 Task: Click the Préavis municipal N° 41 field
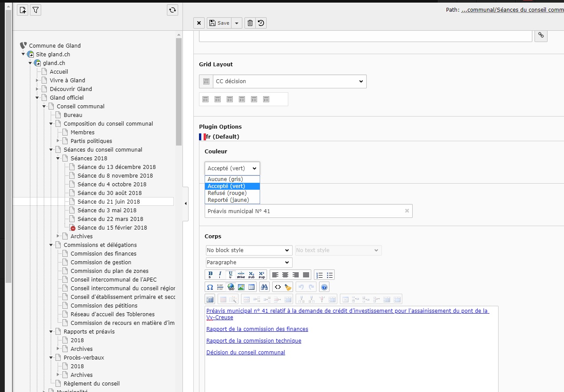pyautogui.click(x=303, y=211)
